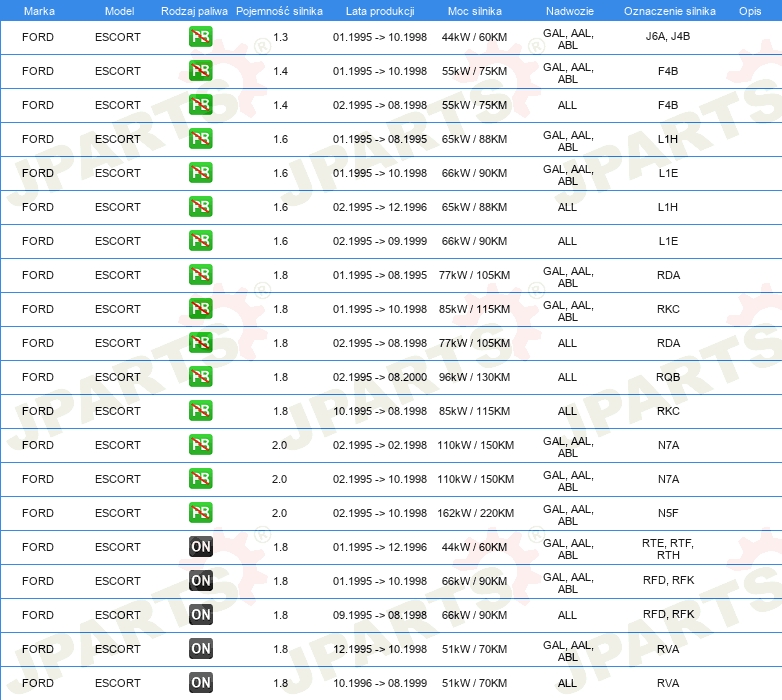The image size is (782, 700).
Task: Click the petrol icon in the 1.4 F4B GAL, AAL, ABL row
Action: tap(200, 71)
